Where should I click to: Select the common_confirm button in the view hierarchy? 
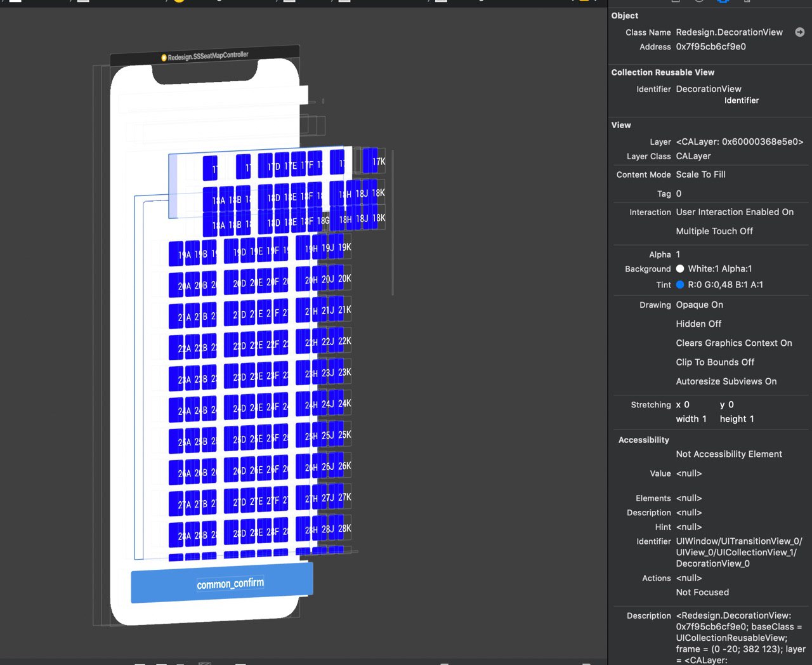222,583
